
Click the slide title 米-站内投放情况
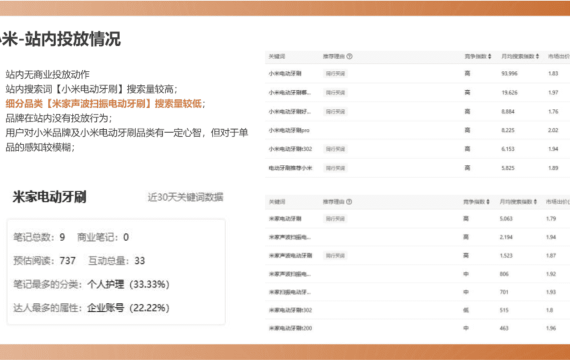tap(61, 39)
